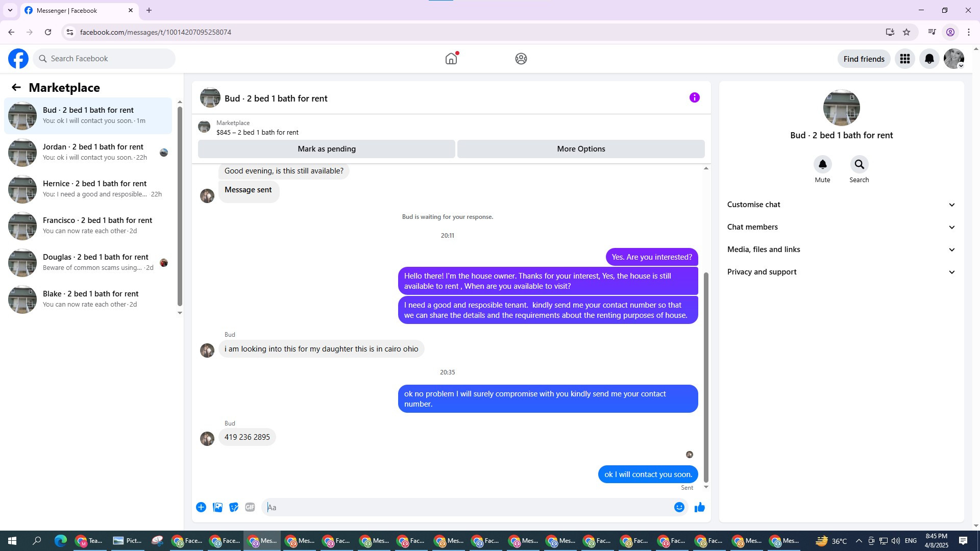Viewport: 980px width, 551px height.
Task: Open the sticker chooser icon
Action: (234, 507)
